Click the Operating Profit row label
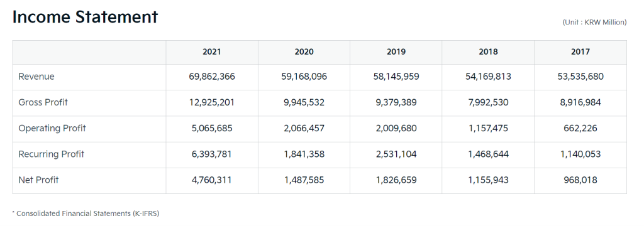644x226 pixels. click(52, 129)
